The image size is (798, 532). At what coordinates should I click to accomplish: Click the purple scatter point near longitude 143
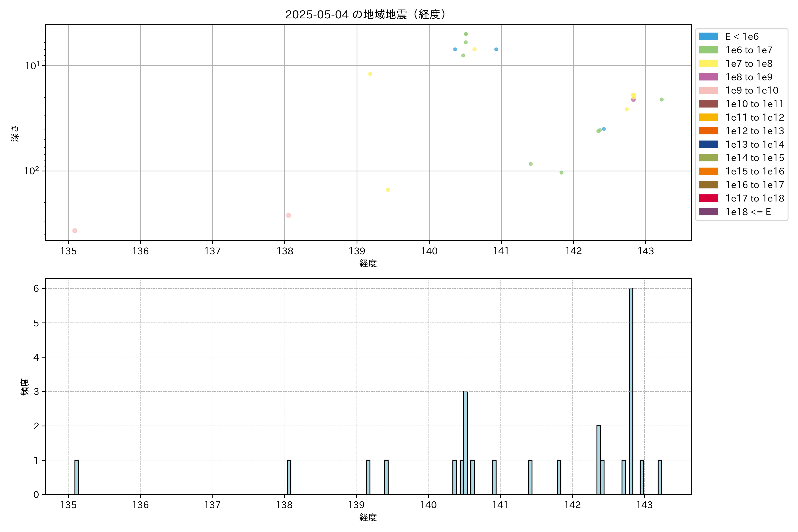click(633, 100)
